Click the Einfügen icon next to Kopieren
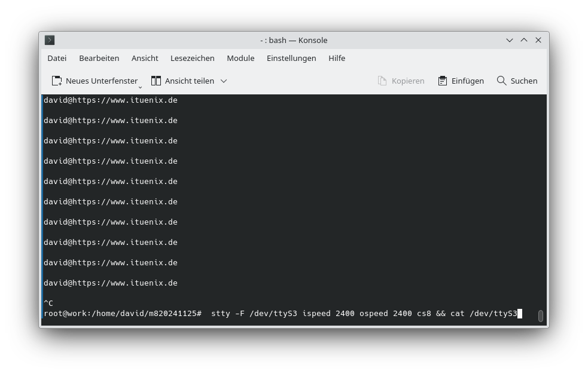The image size is (588, 374). click(443, 81)
